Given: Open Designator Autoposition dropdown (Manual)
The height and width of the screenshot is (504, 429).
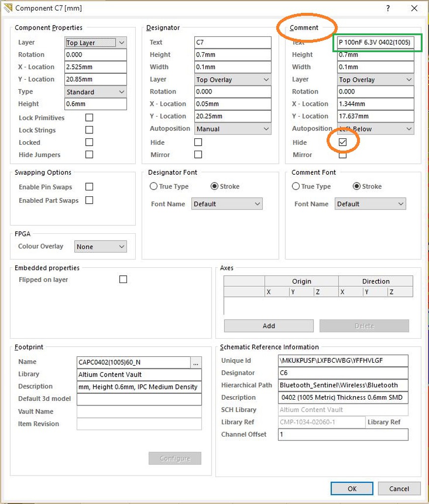Looking at the screenshot, I should tap(233, 129).
